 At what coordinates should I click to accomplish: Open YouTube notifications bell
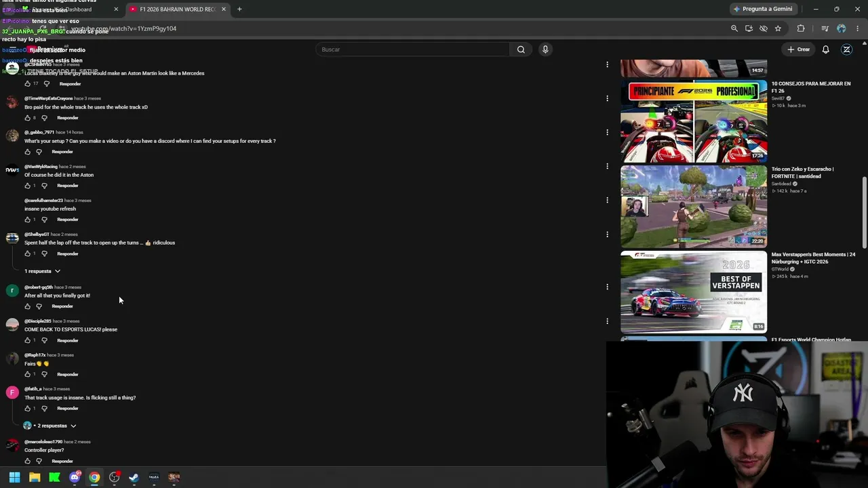(825, 49)
